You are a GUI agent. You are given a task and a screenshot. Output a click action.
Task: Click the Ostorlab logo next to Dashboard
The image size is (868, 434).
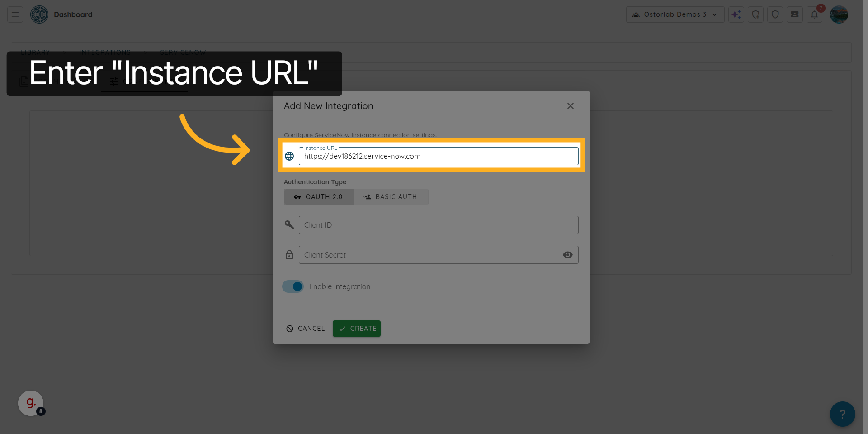pos(39,14)
